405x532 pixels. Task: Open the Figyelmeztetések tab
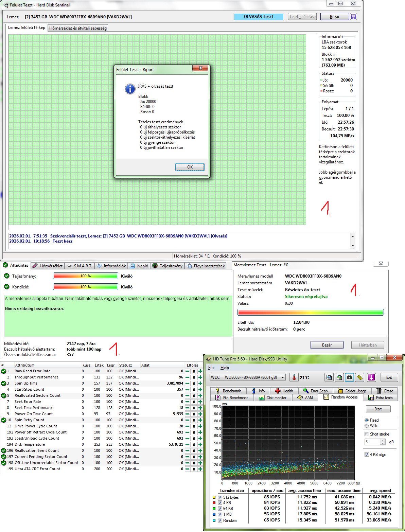[206, 266]
